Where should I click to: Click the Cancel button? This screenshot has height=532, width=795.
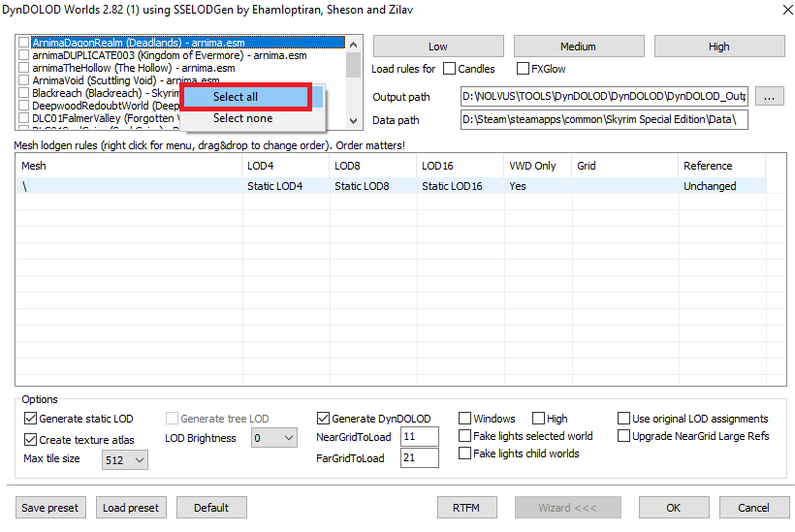click(x=754, y=508)
